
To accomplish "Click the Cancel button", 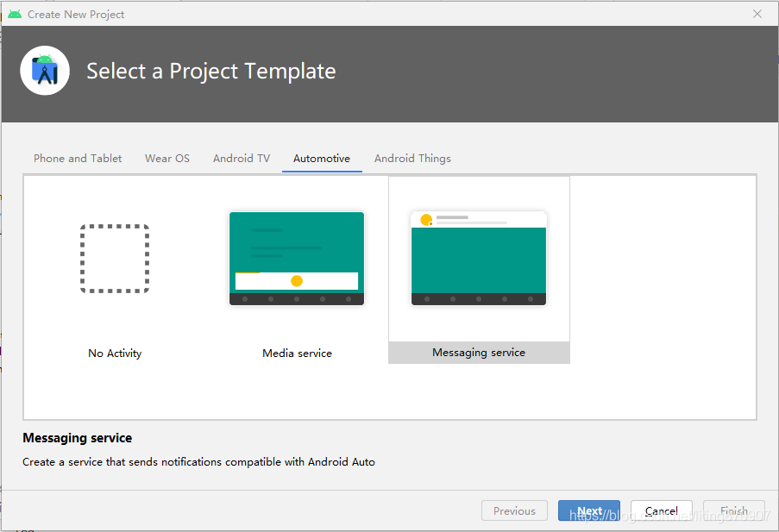I will click(662, 510).
